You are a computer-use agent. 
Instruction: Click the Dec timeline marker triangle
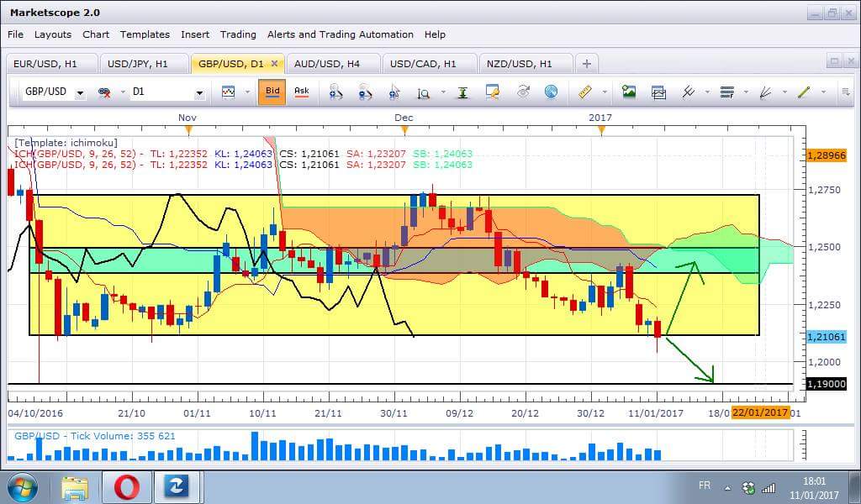404,130
